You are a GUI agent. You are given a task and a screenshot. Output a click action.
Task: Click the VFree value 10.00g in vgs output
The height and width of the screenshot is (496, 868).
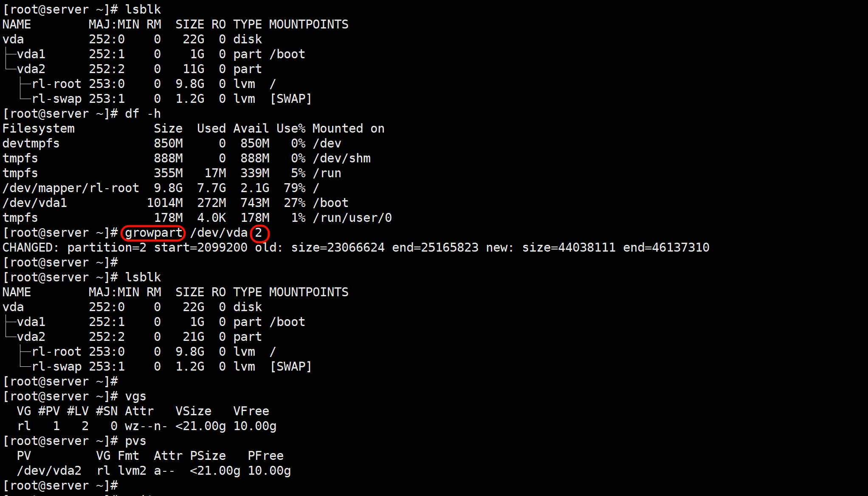click(x=255, y=426)
